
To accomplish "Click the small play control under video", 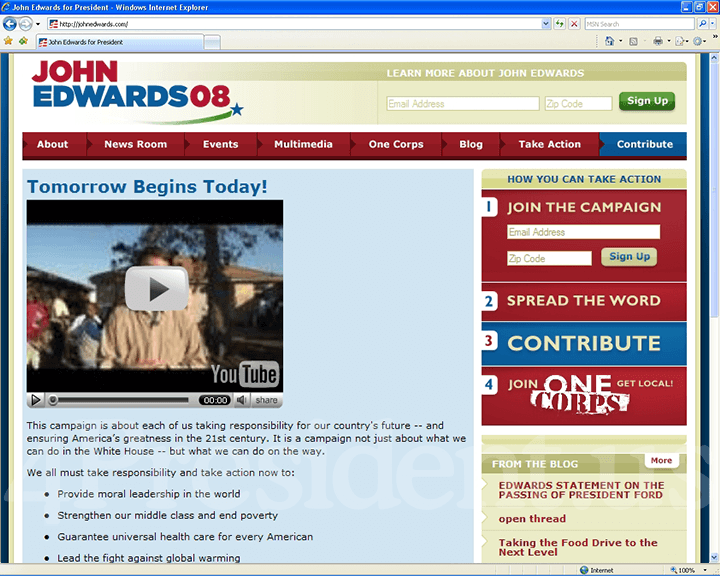I will click(35, 400).
